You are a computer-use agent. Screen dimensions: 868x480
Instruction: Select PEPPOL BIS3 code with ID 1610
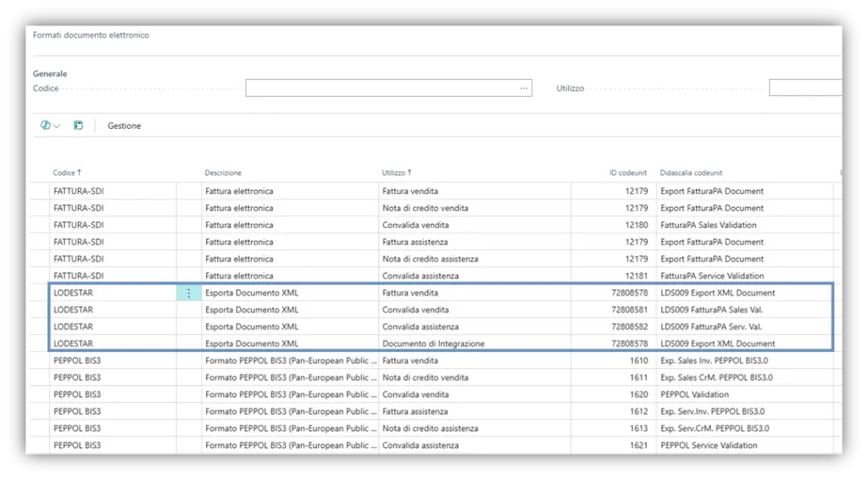(77, 360)
